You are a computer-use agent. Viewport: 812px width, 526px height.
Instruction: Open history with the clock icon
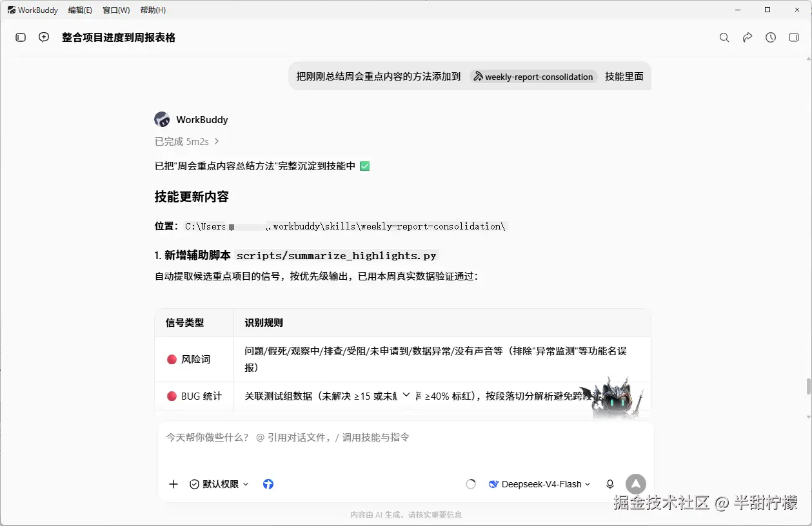pyautogui.click(x=771, y=37)
